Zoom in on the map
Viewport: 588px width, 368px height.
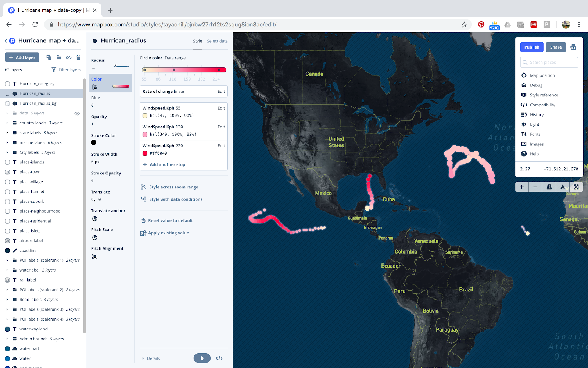pos(522,187)
